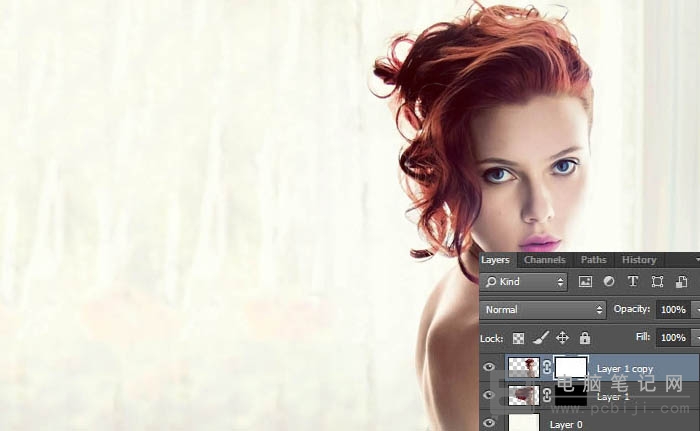Open the Normal blend mode dropdown

pos(543,310)
